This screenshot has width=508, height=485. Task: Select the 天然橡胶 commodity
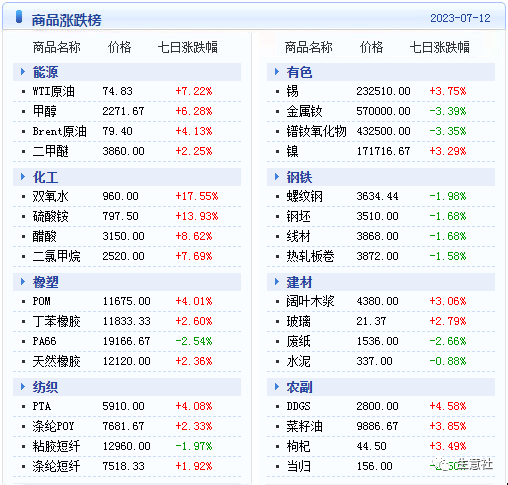click(56, 361)
